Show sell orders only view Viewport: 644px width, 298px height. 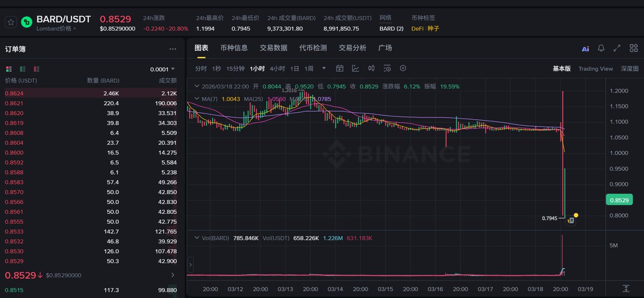click(x=36, y=69)
